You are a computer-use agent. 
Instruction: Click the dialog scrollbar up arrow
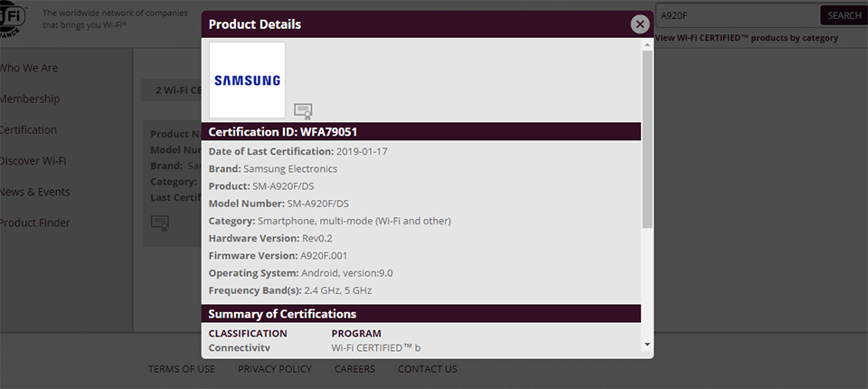point(647,44)
